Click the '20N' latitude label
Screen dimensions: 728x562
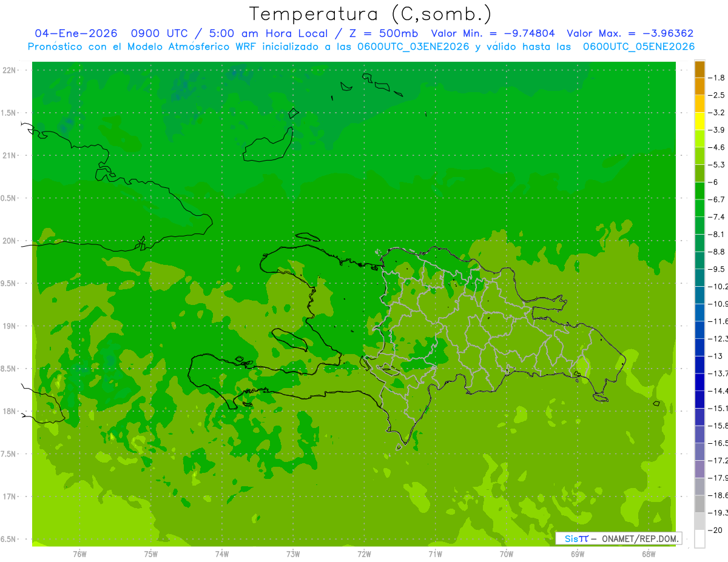9,241
